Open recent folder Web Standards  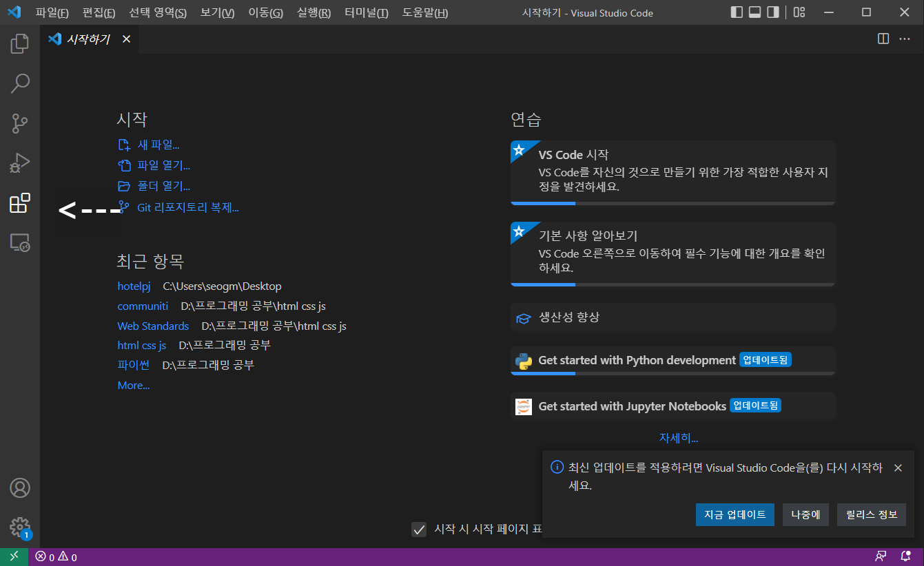pos(153,326)
